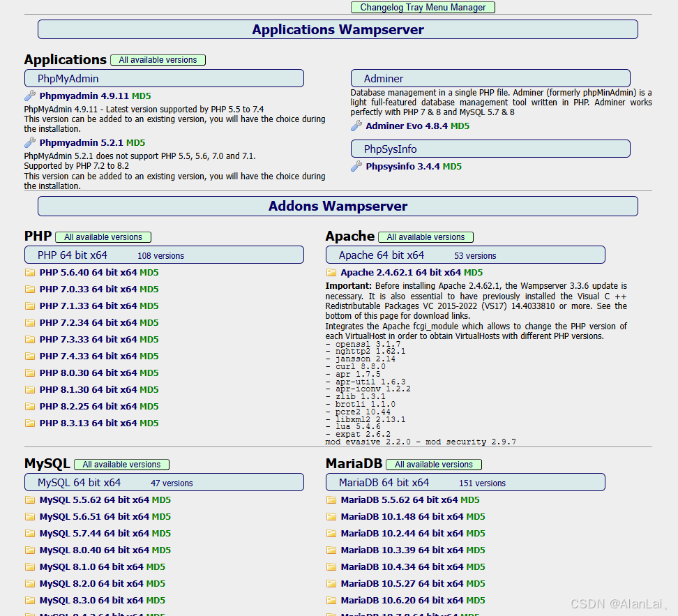
Task: Click folder icon for PHP 5.6.40
Action: (x=30, y=273)
